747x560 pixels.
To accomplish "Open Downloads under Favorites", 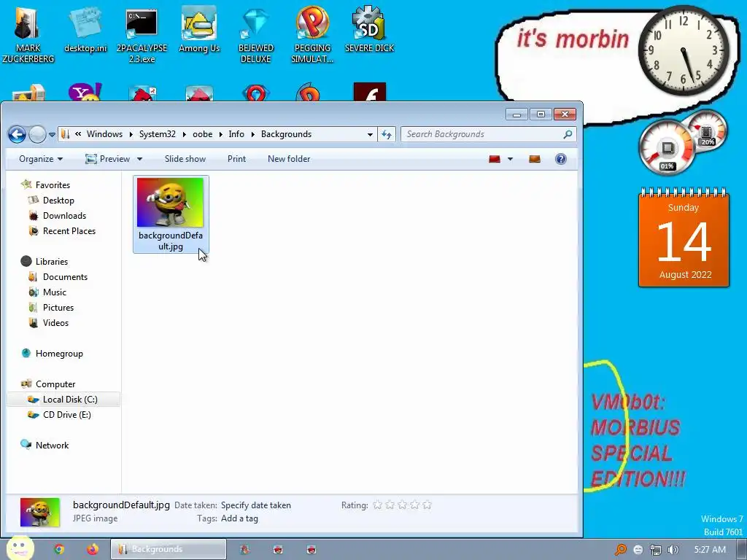I will coord(64,216).
